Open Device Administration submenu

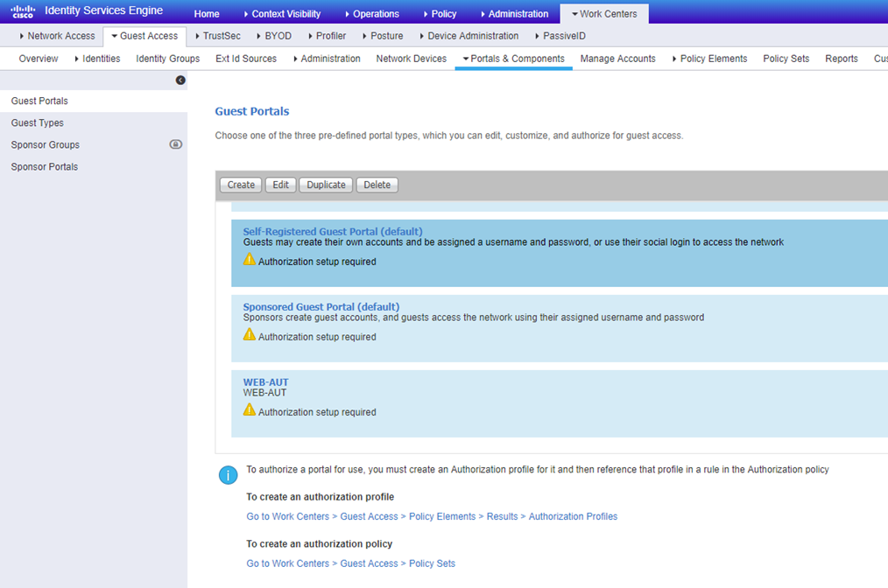tap(469, 36)
